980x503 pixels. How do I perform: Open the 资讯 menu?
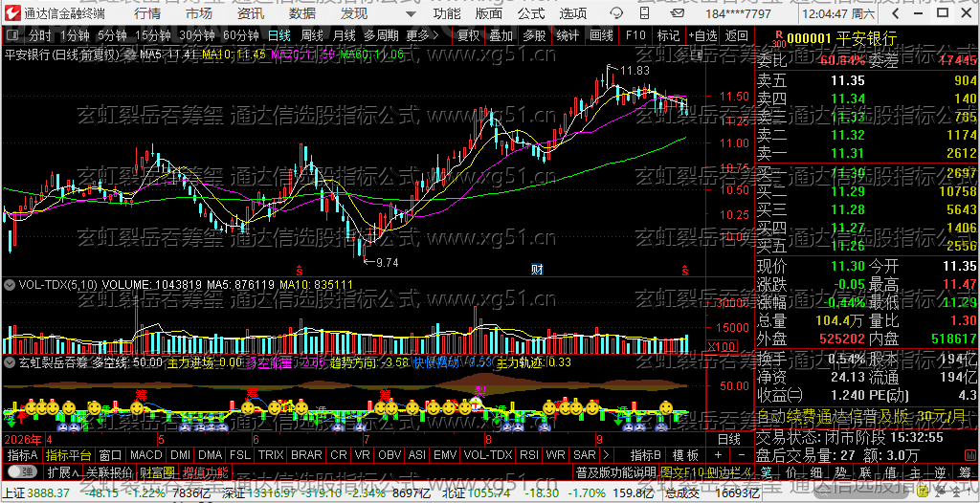tap(251, 13)
